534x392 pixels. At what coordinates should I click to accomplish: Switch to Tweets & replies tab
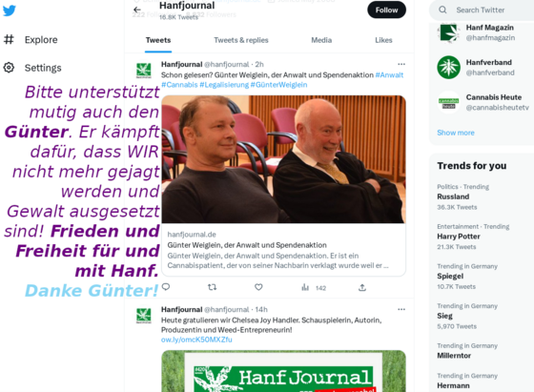point(240,40)
